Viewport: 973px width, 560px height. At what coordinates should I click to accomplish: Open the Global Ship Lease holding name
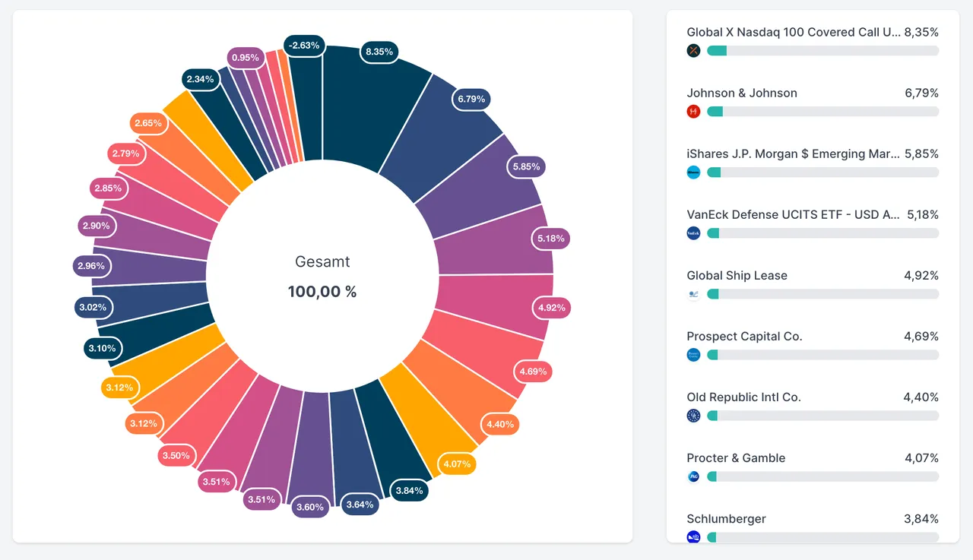point(737,275)
